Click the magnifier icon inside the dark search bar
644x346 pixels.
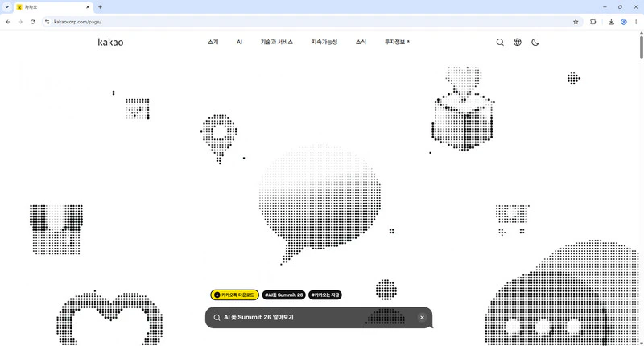[217, 318]
